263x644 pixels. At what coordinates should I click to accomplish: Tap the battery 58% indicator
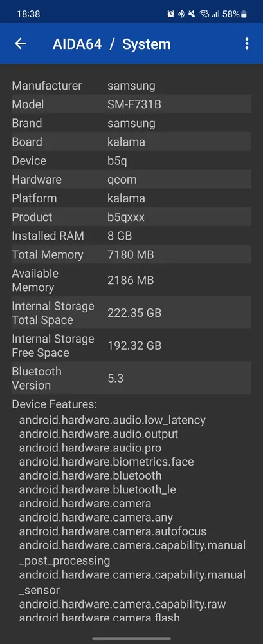click(x=234, y=14)
